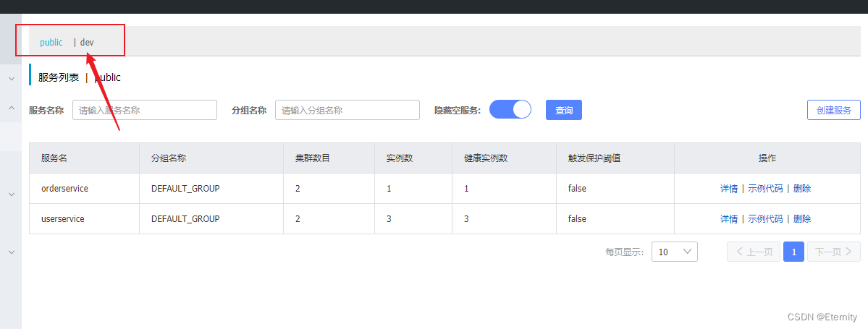Open 详情 for orderservice
Screen dimensions: 868x329
click(x=728, y=189)
